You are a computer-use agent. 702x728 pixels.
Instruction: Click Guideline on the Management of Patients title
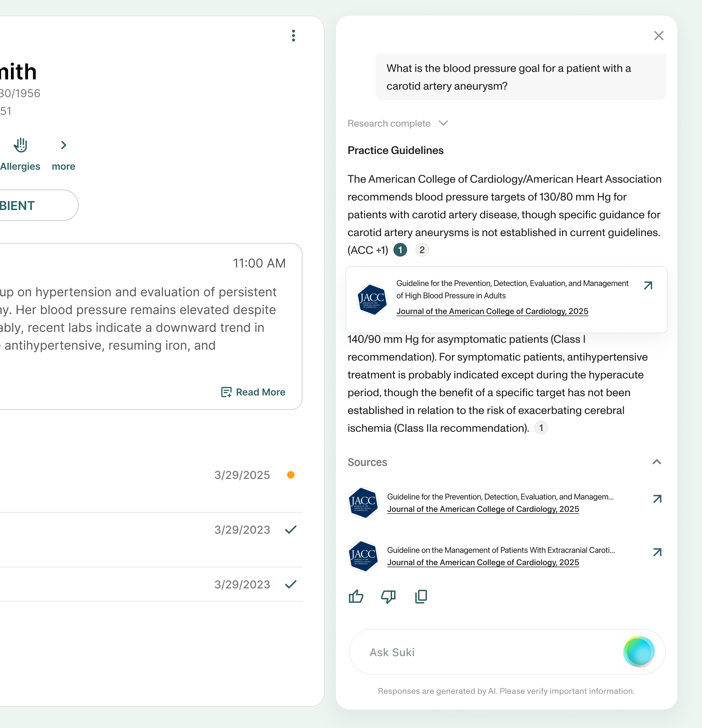click(501, 550)
